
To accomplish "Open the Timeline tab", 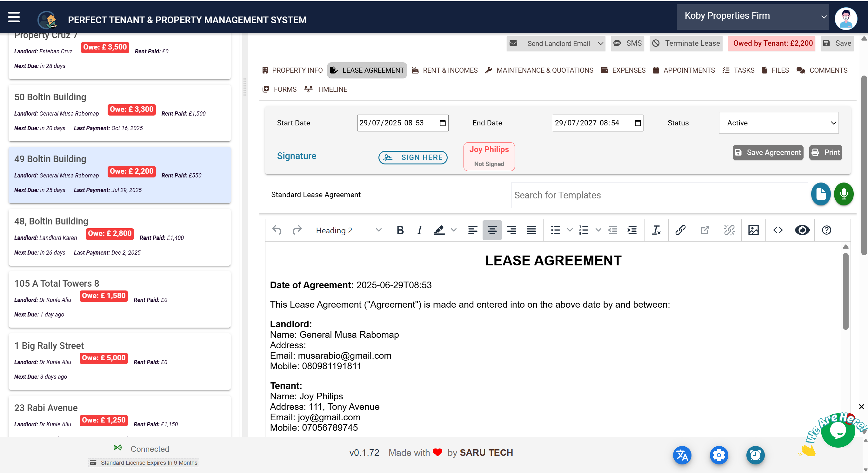I will coord(325,89).
